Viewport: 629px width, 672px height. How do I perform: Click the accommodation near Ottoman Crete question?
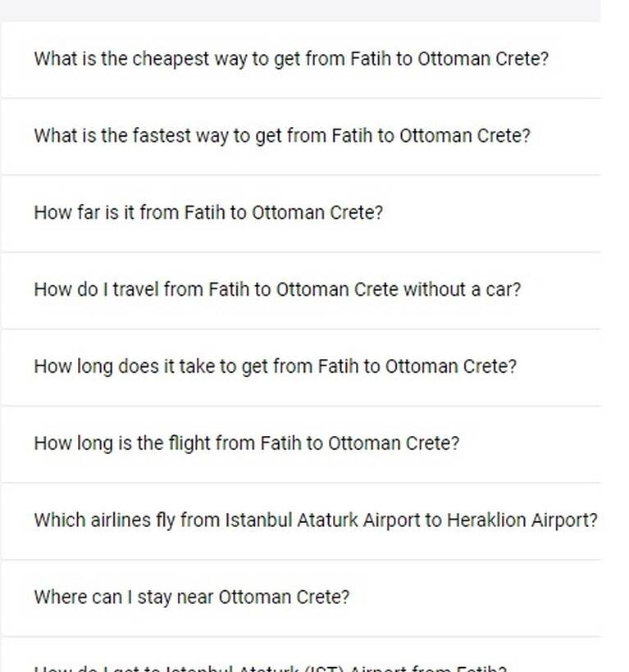(192, 597)
